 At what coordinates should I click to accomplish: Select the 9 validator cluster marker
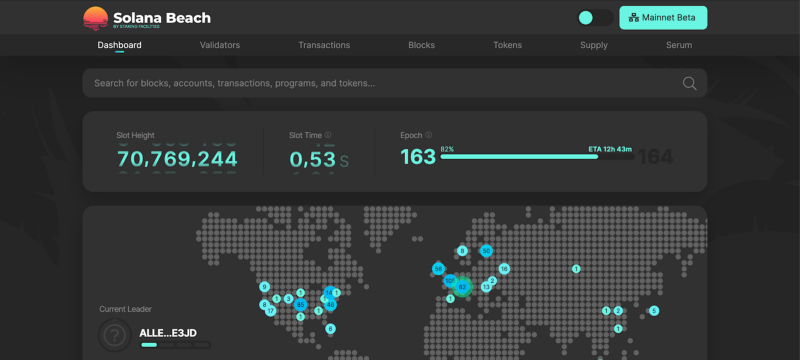tap(264, 287)
